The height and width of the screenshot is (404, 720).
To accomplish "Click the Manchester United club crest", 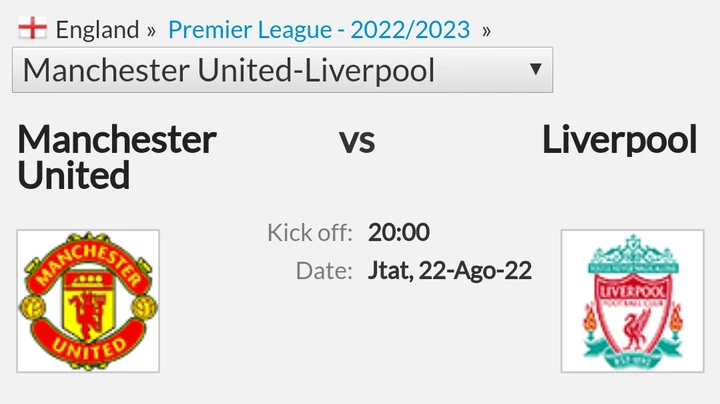I will tap(88, 301).
